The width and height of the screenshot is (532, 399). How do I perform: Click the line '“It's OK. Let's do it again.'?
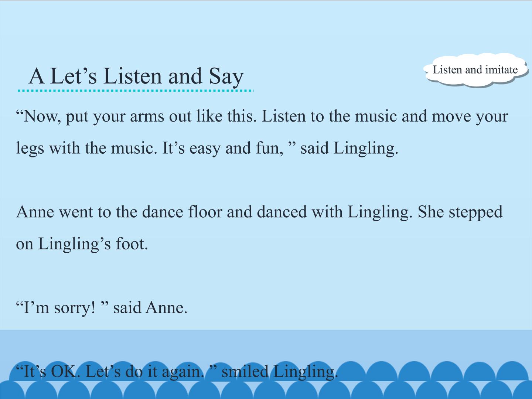[x=177, y=371]
